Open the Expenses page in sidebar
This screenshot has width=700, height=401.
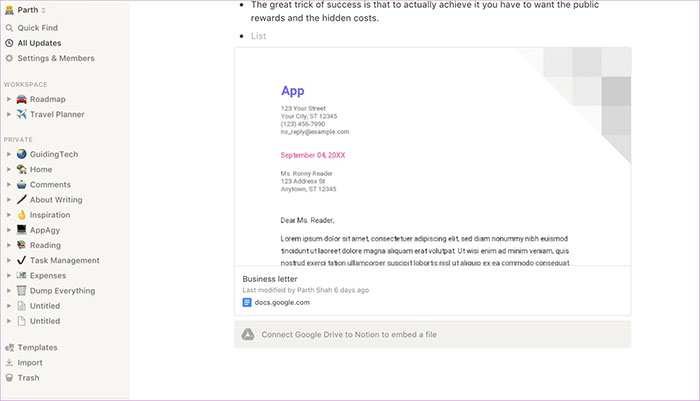[48, 275]
